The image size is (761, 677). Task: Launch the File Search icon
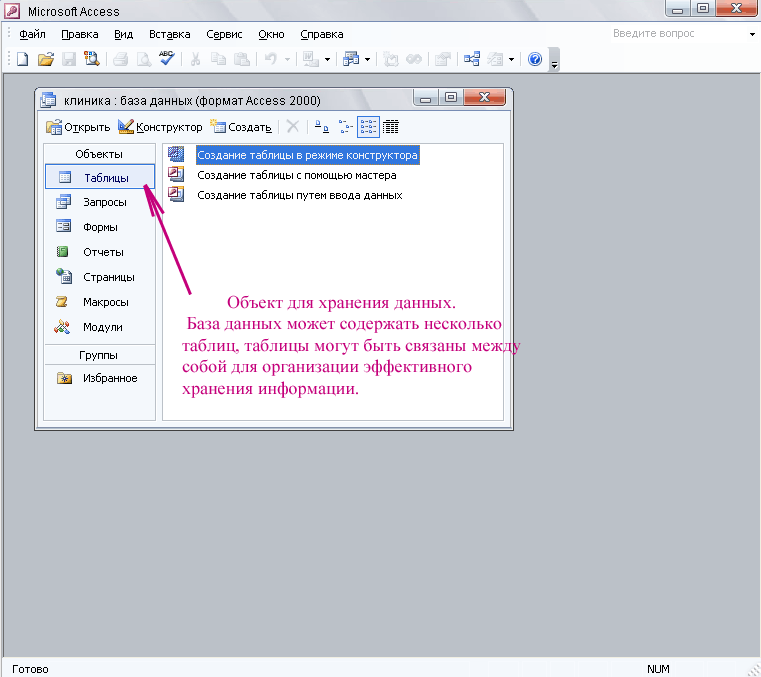coord(91,59)
